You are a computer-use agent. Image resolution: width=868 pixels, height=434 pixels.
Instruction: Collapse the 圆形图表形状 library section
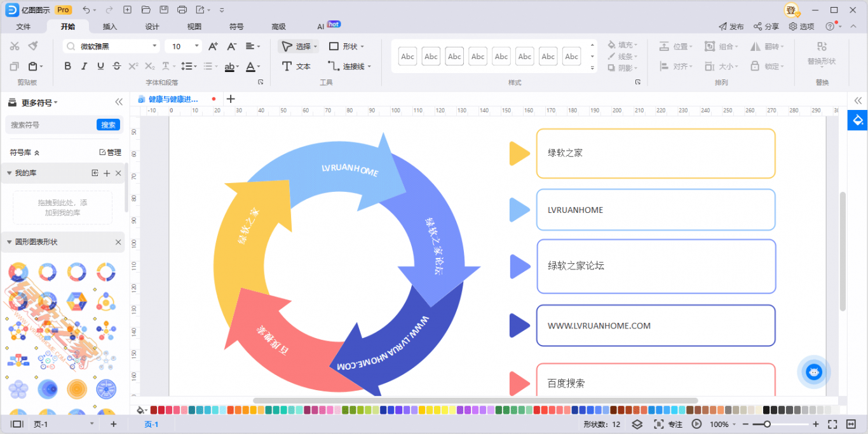coord(9,242)
